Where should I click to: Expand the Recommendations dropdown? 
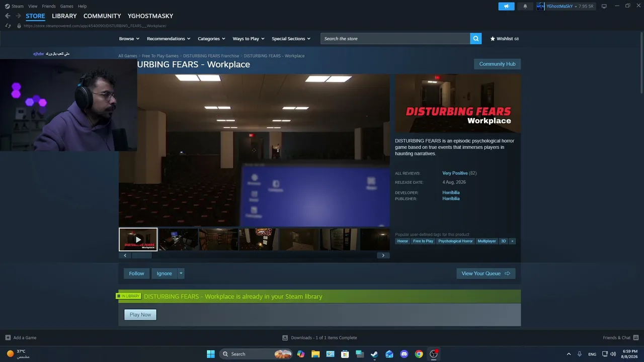coord(169,39)
